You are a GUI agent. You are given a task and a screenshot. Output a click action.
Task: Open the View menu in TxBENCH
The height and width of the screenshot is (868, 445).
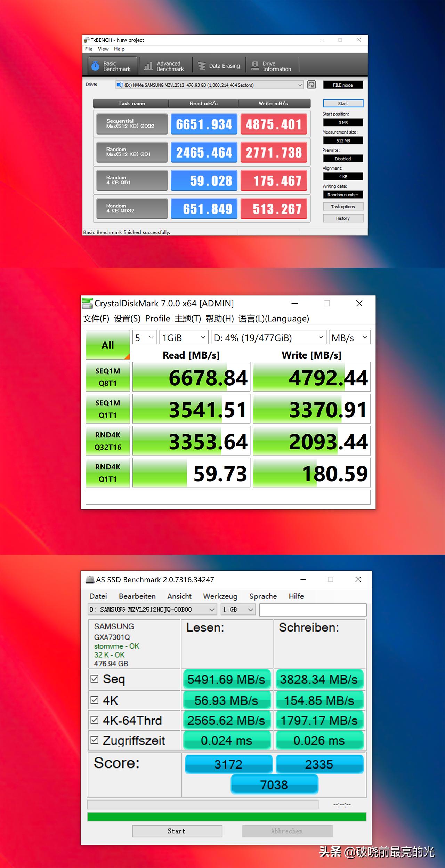103,49
